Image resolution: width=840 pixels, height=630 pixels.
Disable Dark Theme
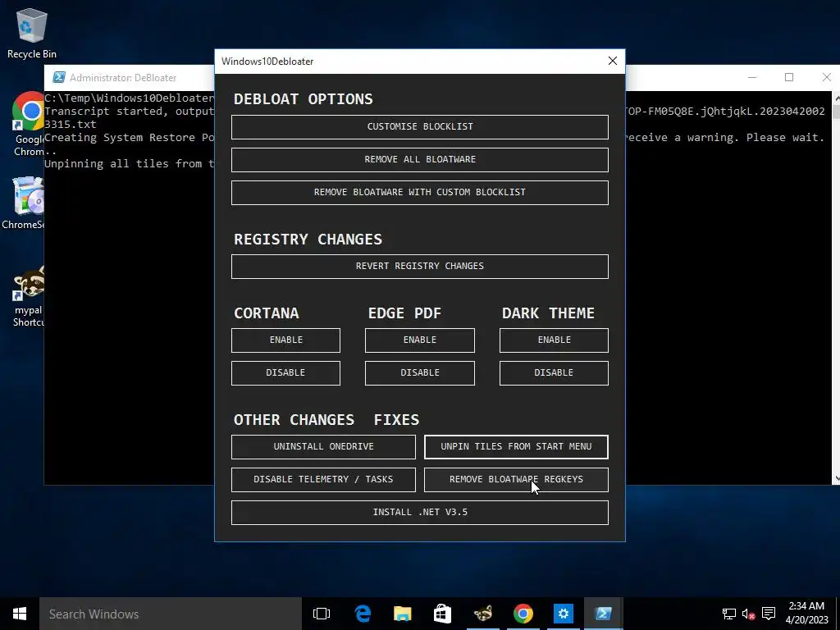coord(554,373)
